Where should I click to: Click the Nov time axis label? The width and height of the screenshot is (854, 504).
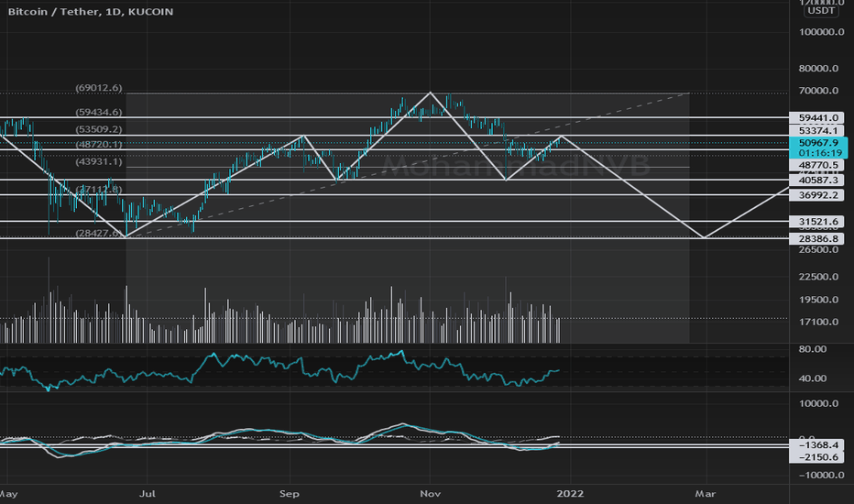tap(431, 494)
